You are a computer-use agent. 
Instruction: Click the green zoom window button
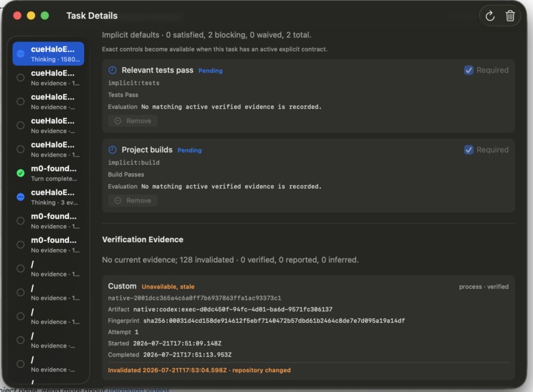pos(44,16)
